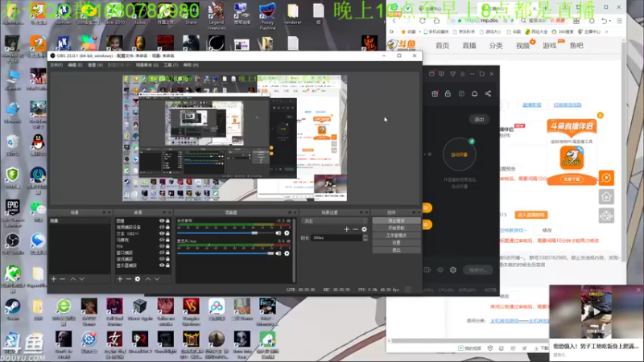The height and width of the screenshot is (362, 644).
Task: Remove selected source with minus icon
Action: coord(129,278)
